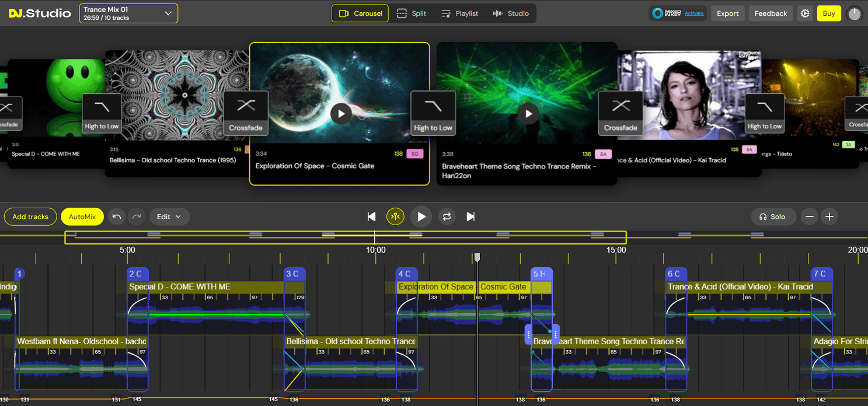
Task: Click the left handle of the 5 H transition
Action: (x=529, y=334)
